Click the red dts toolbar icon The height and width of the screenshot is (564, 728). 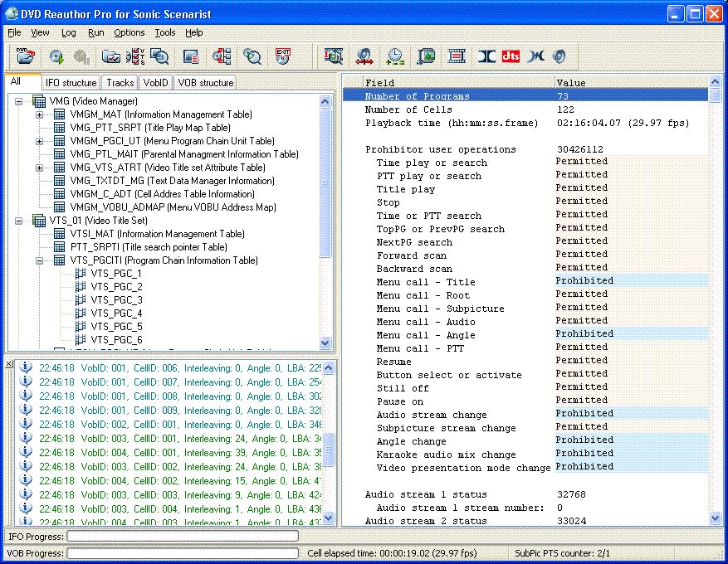511,56
